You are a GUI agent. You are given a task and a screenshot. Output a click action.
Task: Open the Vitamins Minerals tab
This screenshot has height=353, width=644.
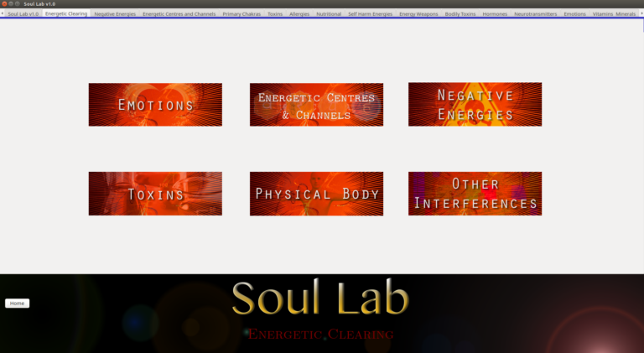(614, 14)
